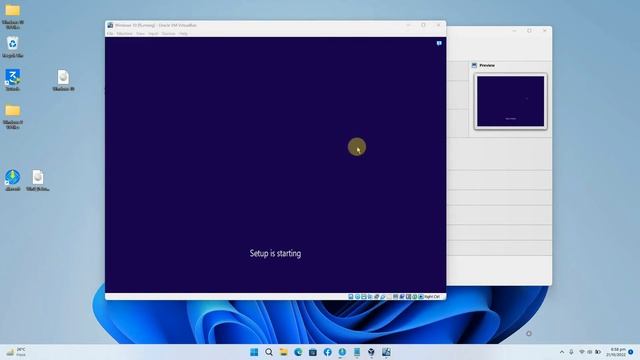640x360 pixels.
Task: Open the Facebook icon on the taskbar
Action: (327, 352)
